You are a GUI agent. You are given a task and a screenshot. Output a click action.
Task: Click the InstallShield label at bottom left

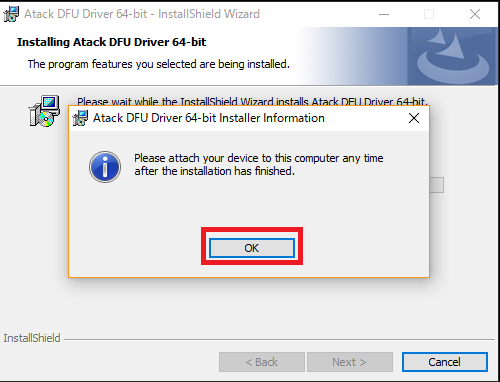coord(32,338)
